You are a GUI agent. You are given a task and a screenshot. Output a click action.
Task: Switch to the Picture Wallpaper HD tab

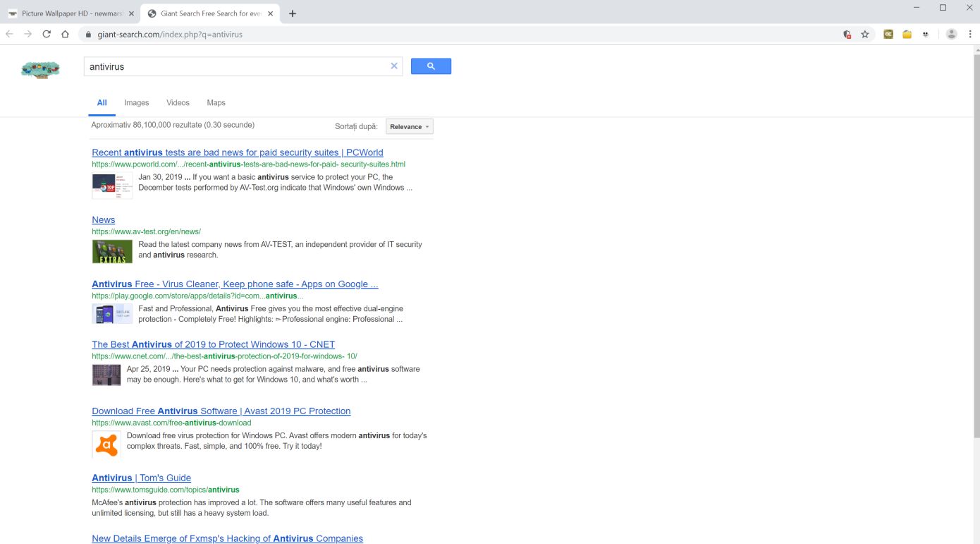click(x=69, y=13)
